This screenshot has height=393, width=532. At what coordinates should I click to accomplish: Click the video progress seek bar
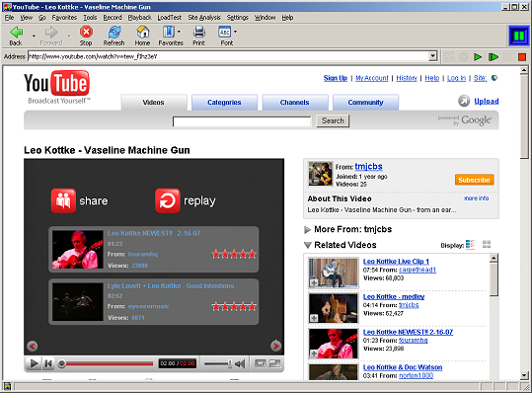(x=107, y=363)
